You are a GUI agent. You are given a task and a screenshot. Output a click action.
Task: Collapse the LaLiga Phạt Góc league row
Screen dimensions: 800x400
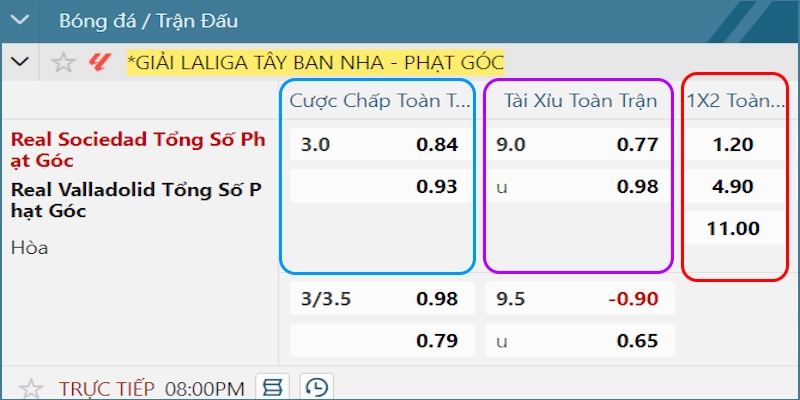coord(20,62)
